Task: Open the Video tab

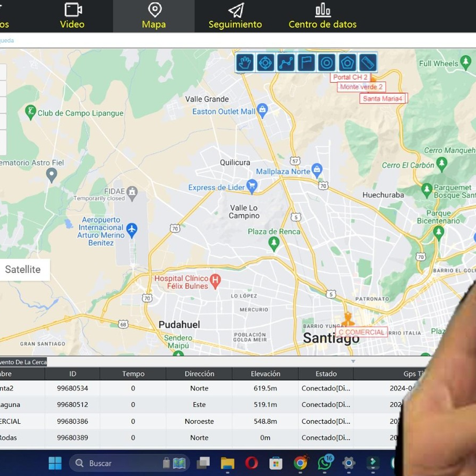Action: click(72, 16)
